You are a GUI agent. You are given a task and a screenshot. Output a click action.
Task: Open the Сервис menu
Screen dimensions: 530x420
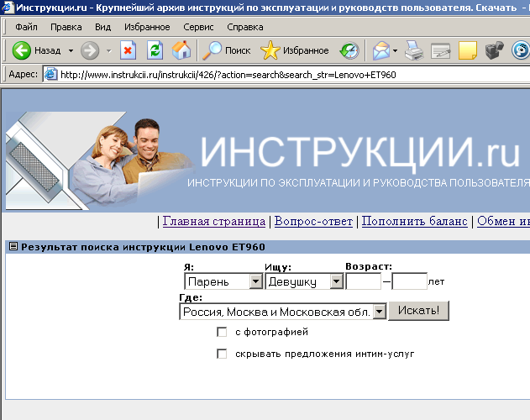point(197,27)
